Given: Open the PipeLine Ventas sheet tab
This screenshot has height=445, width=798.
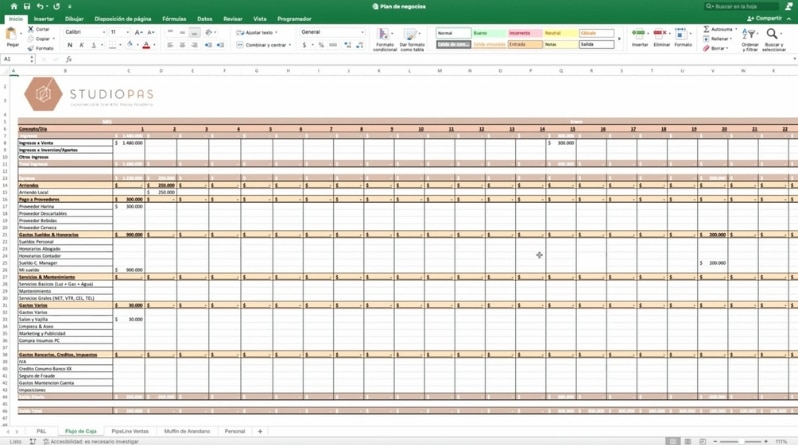Looking at the screenshot, I should (131, 431).
